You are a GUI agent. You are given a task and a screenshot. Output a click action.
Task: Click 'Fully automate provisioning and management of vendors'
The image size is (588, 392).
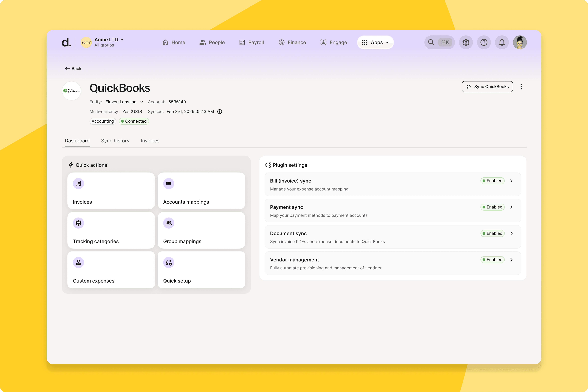tap(326, 268)
